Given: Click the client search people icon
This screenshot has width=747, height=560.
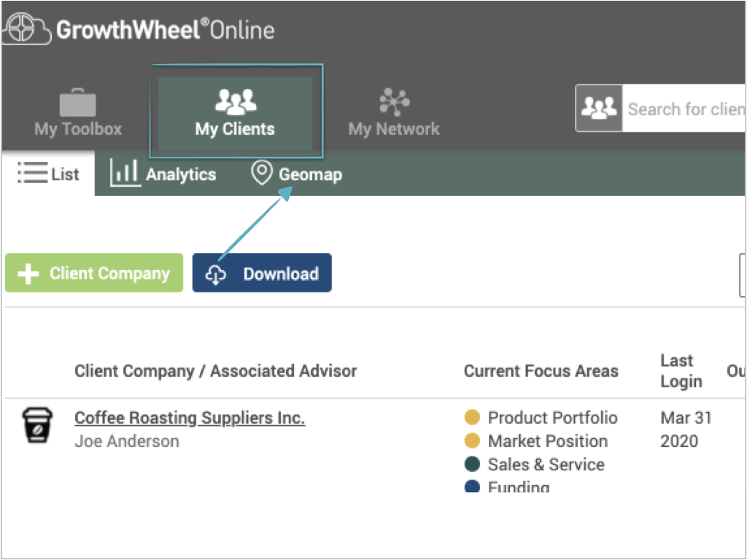Looking at the screenshot, I should pos(599,108).
